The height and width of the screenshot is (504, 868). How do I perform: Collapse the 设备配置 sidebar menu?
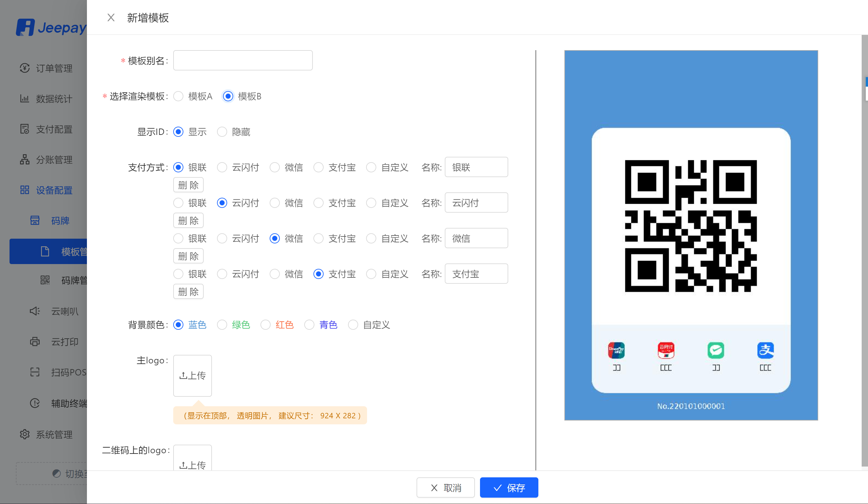(x=54, y=190)
